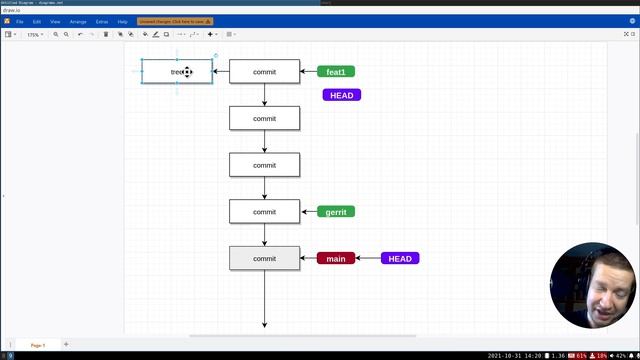Click the horizontal scrollbar at the bottom
Image resolution: width=640 pixels, height=360 pixels.
click(x=302, y=336)
